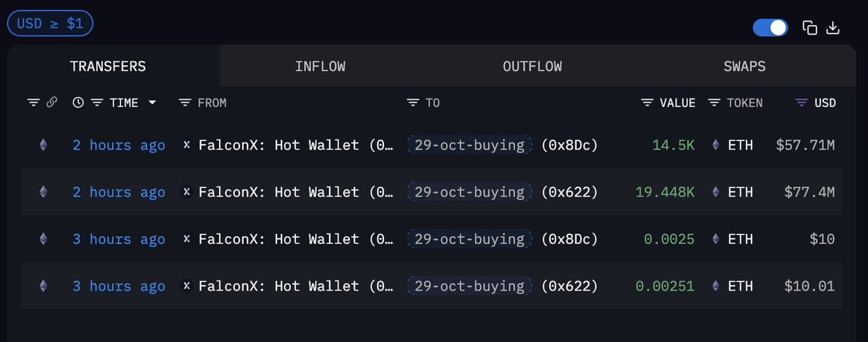This screenshot has width=868, height=342.
Task: Click the download icon at top right
Action: (833, 28)
